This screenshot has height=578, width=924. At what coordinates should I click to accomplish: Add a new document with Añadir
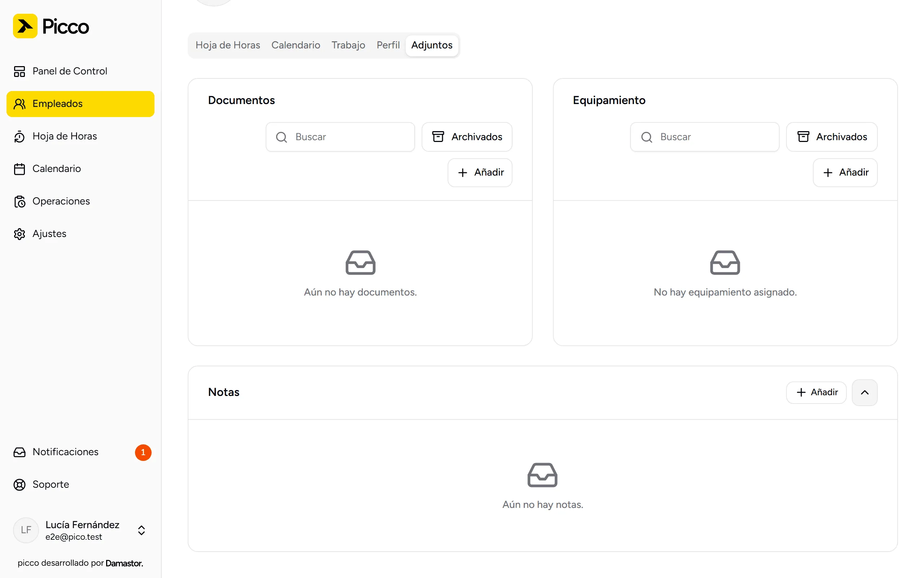coord(480,172)
